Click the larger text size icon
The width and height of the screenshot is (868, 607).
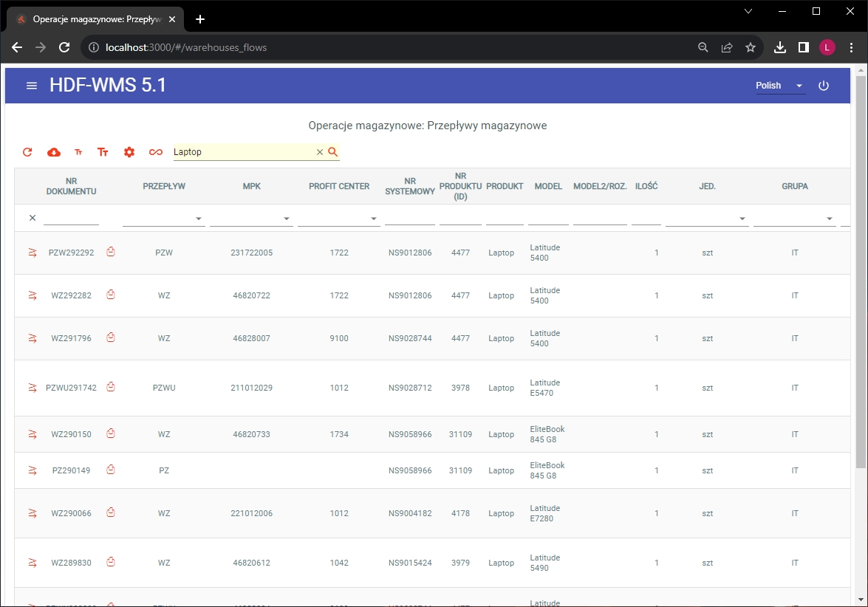coord(103,152)
